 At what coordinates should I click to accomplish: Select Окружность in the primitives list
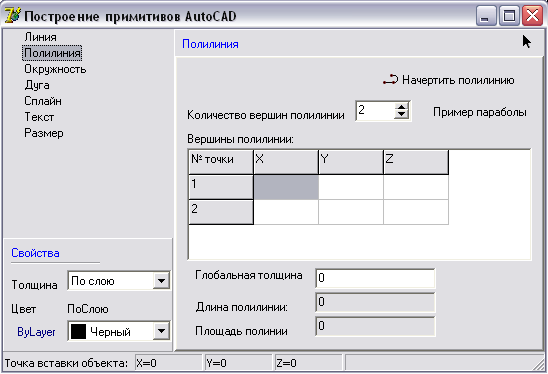55,69
